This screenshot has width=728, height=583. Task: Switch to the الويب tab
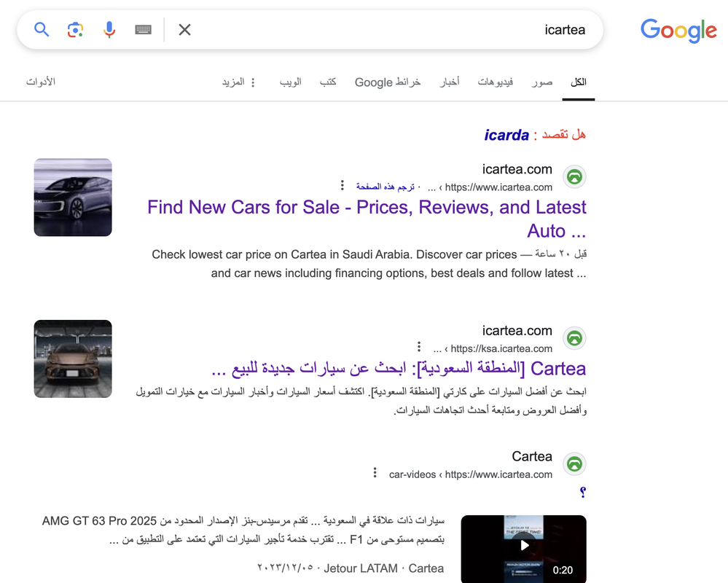(291, 82)
